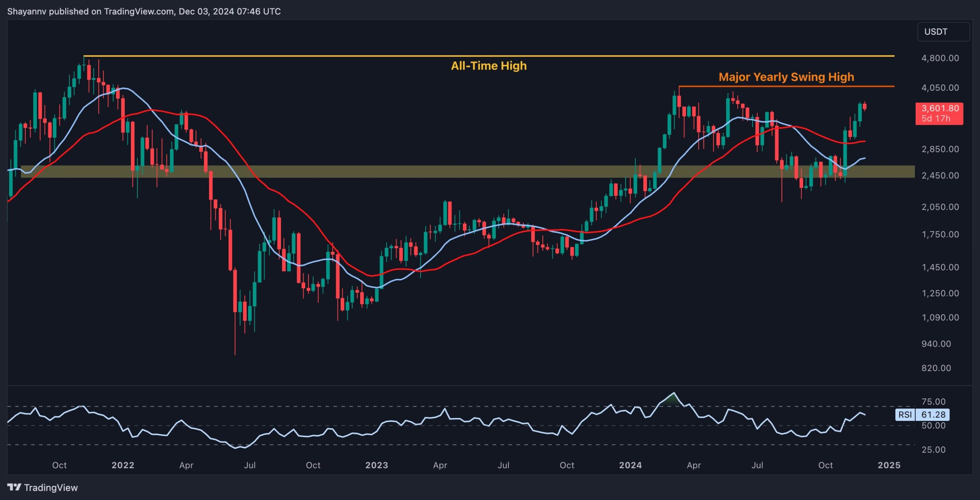
Task: Click the 820.00 price scale label
Action: [936, 368]
